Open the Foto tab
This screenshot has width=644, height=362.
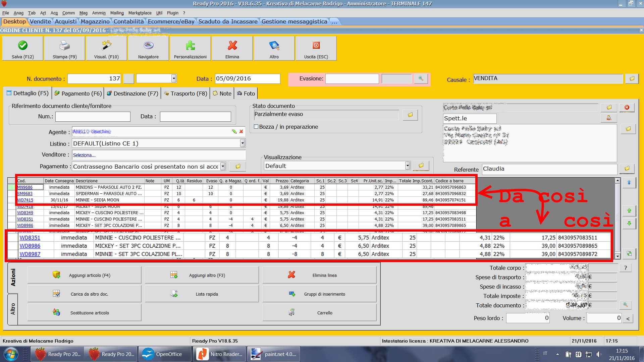246,94
